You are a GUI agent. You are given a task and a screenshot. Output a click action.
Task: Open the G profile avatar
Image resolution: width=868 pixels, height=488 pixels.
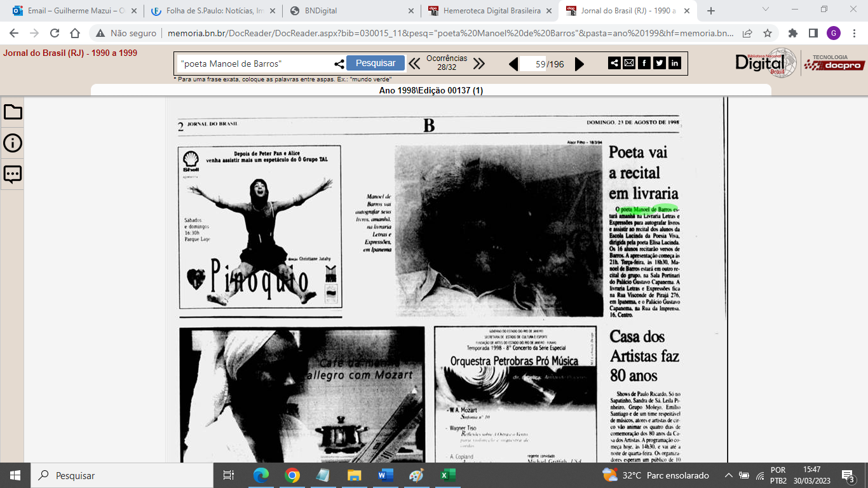(834, 33)
